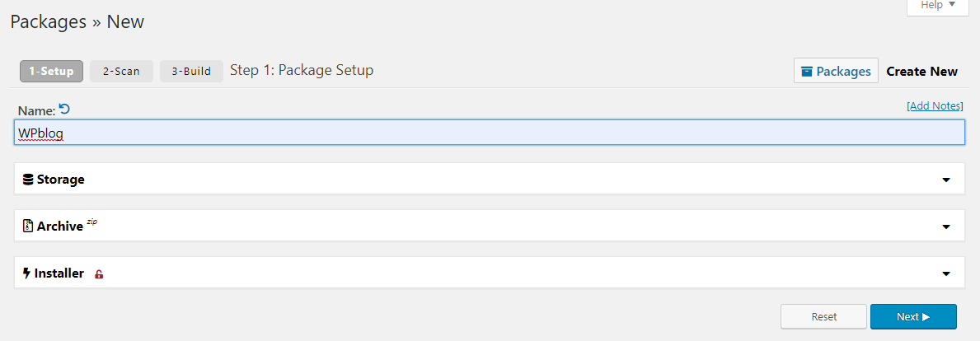This screenshot has height=341, width=980.
Task: Expand the Installer panel arrow
Action: point(945,273)
